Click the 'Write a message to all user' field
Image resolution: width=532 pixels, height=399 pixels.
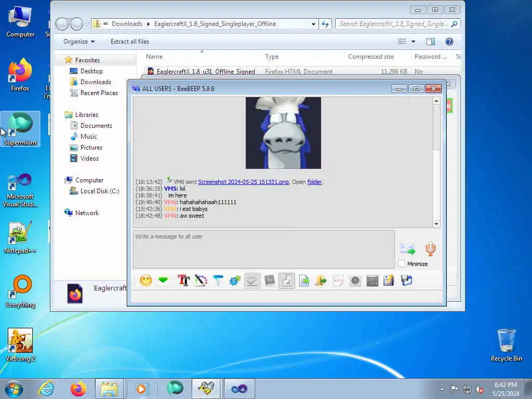pos(263,249)
